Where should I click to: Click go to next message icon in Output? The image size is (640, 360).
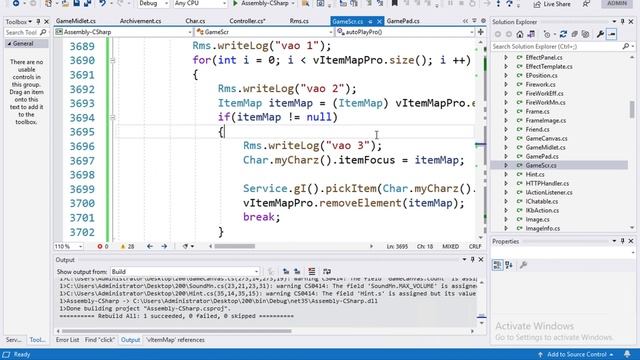click(x=297, y=271)
